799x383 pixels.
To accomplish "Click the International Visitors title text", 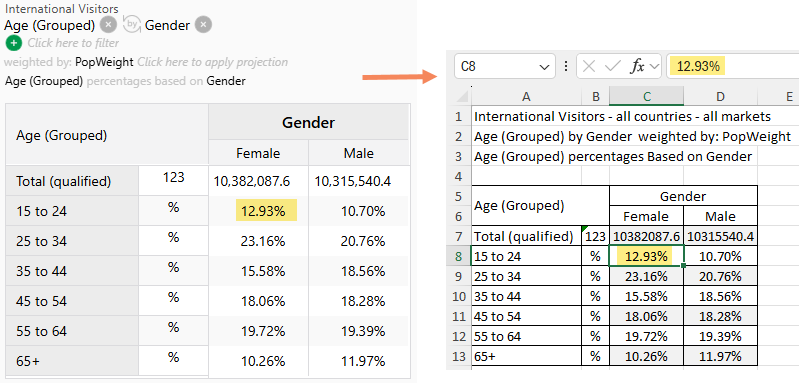I will [61, 9].
